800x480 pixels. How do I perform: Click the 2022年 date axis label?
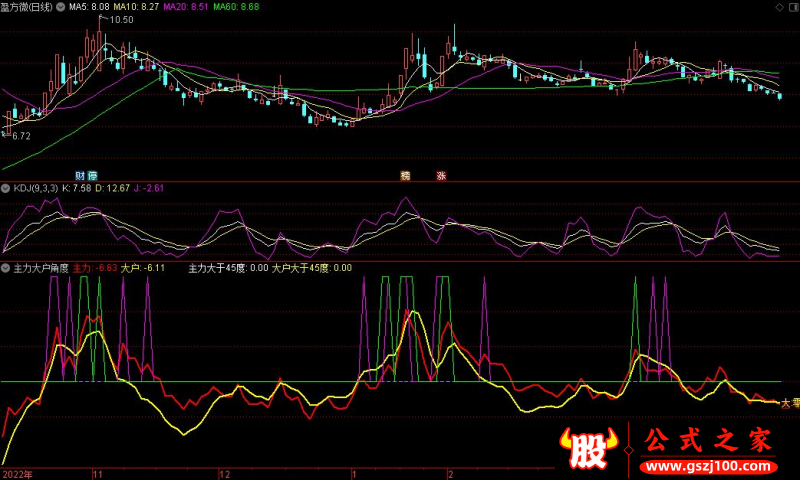pos(19,473)
